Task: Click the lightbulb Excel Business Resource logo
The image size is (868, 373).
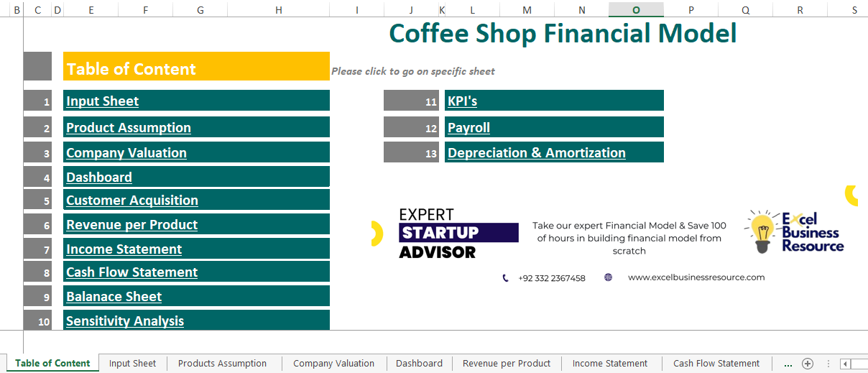Action: [x=795, y=231]
